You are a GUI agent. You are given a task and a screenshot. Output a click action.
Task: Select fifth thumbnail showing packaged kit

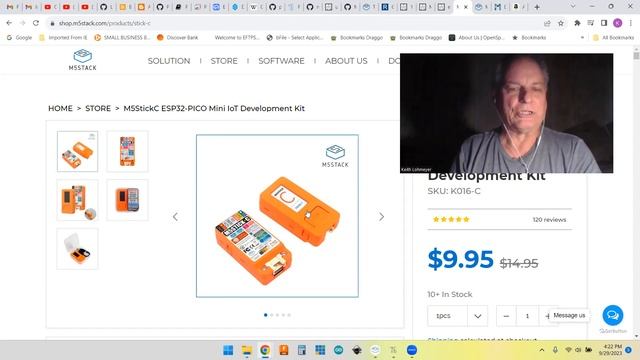pos(78,249)
